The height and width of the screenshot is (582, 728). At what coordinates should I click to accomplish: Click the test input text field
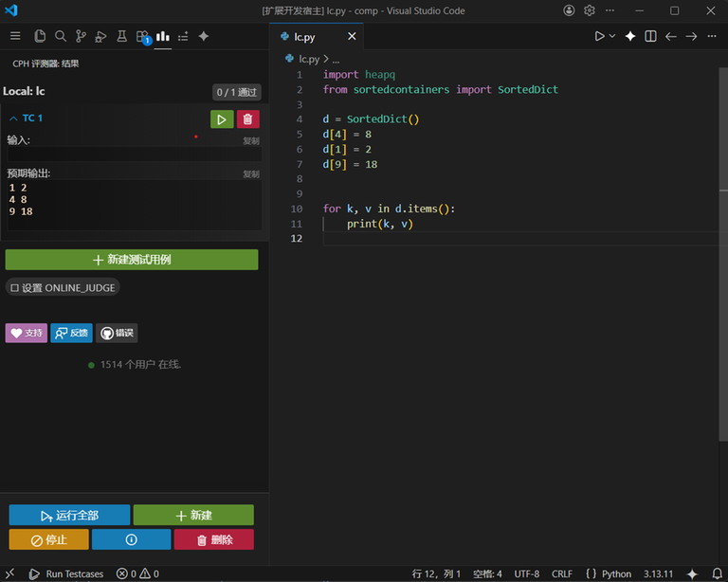[x=135, y=154]
